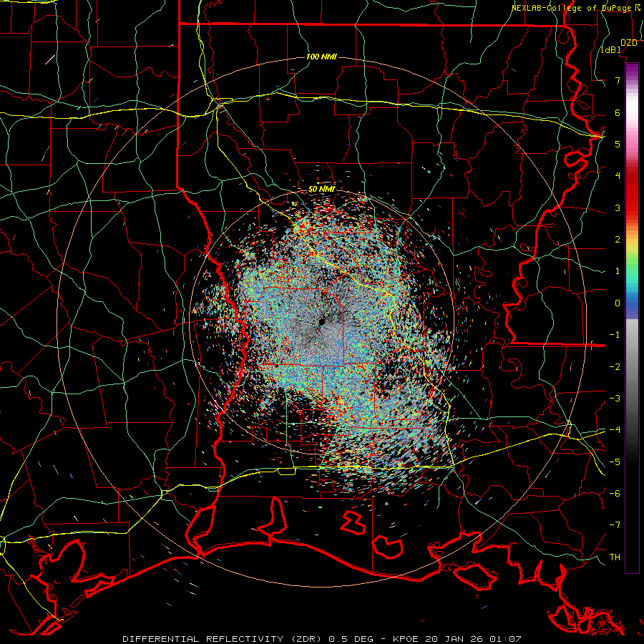The image size is (644, 644).
Task: Click the -2 value on the dB scale
Action: pyautogui.click(x=615, y=367)
